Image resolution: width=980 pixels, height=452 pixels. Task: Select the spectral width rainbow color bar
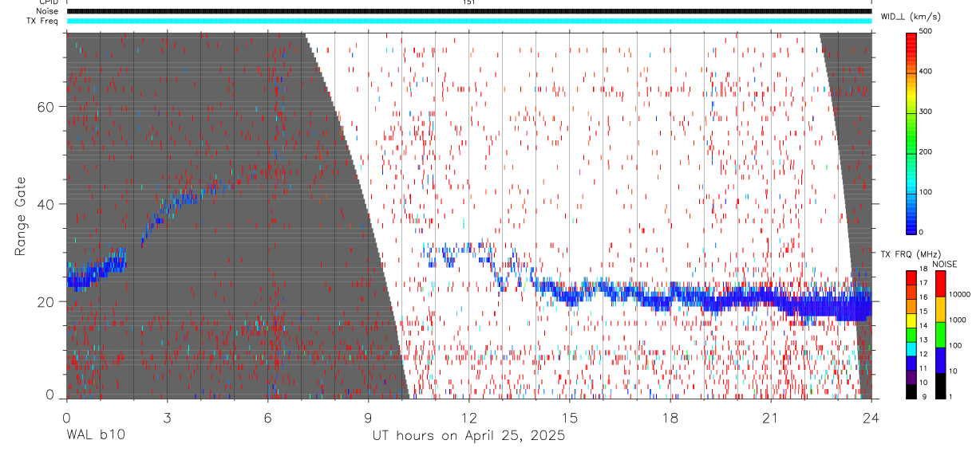911,132
